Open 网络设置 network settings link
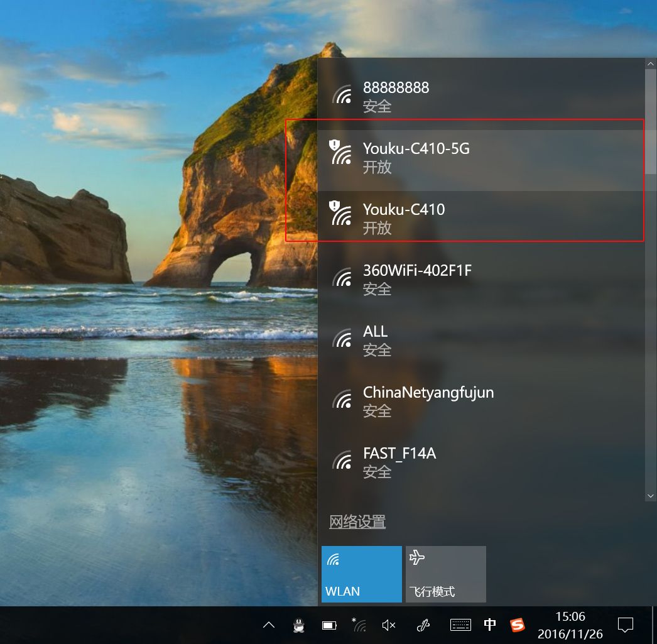 [357, 522]
